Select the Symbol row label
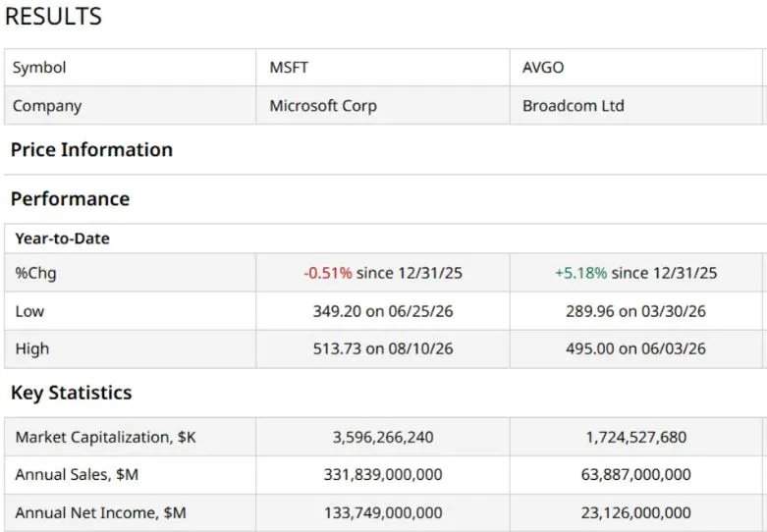This screenshot has width=767, height=532. pos(39,68)
